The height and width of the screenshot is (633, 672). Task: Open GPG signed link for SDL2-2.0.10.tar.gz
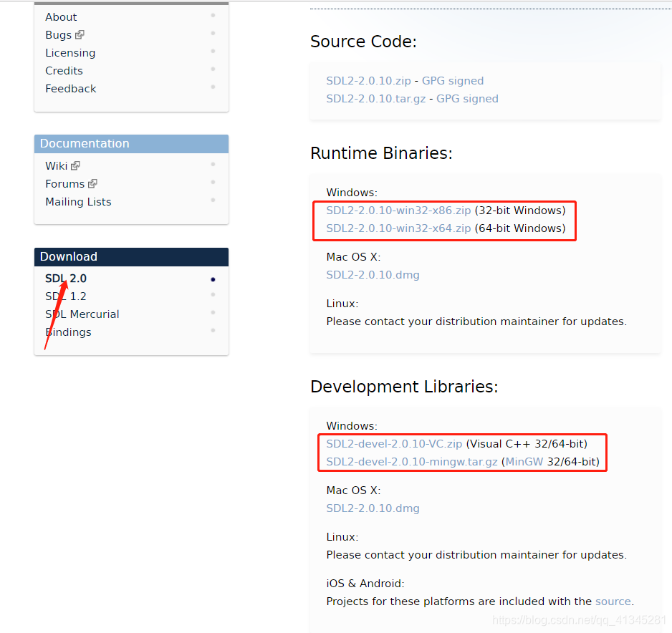click(x=467, y=99)
